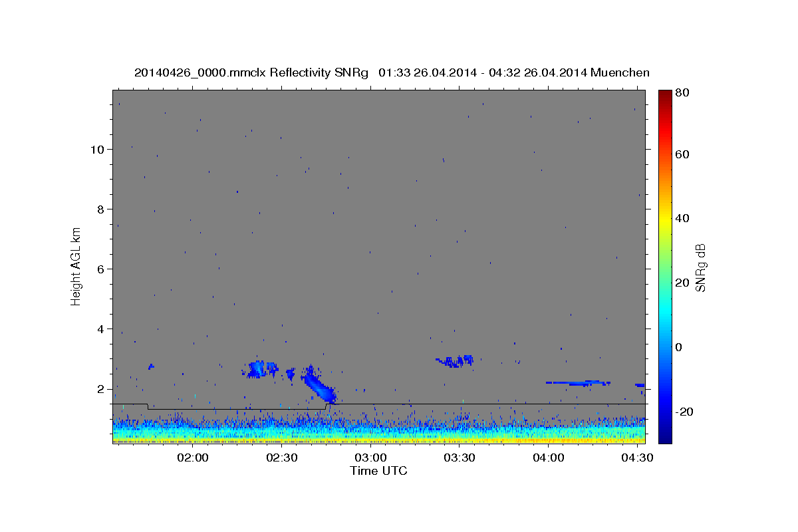Click the height tick label 4
Screen dimensions: 798x532
tap(100, 329)
